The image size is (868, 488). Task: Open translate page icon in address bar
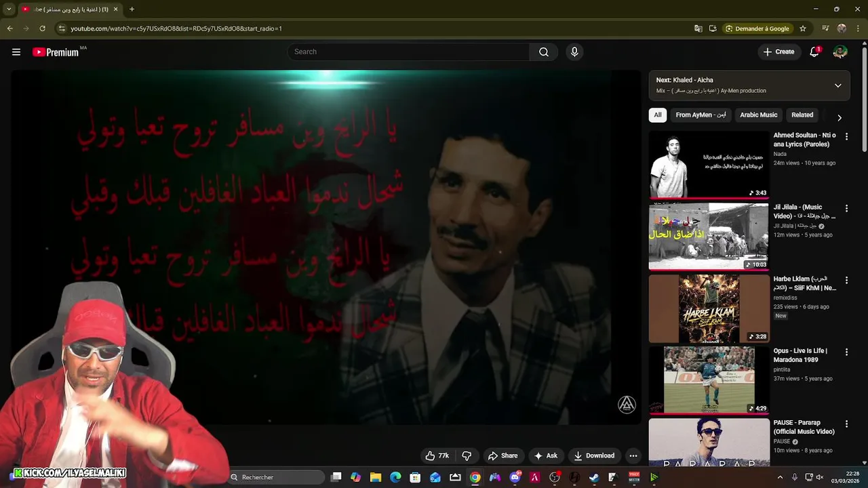pyautogui.click(x=698, y=28)
